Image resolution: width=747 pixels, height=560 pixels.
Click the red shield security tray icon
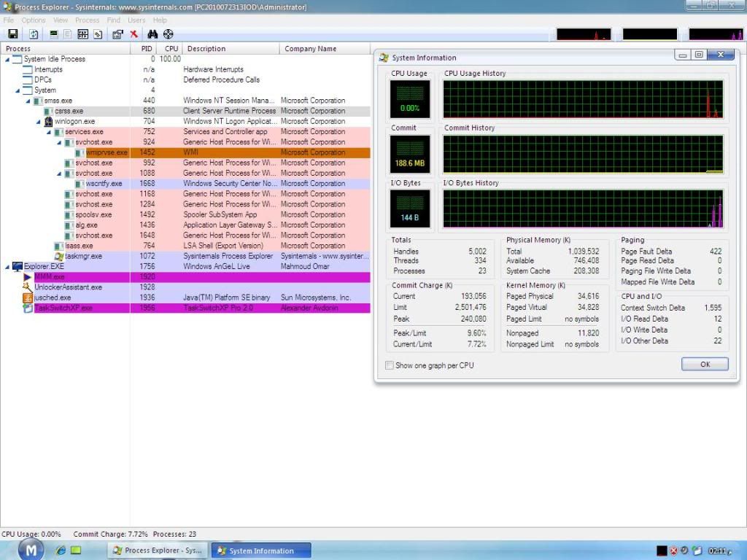(x=673, y=551)
